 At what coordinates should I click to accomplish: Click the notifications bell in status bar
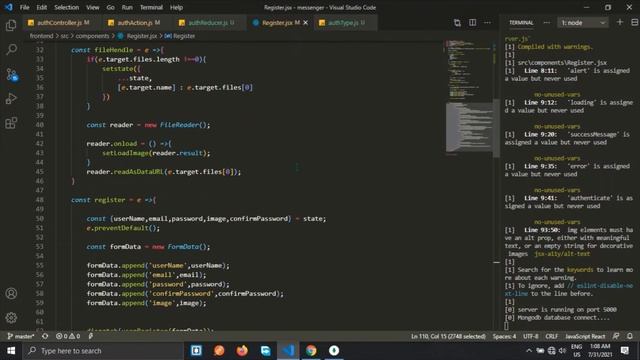coord(630,336)
